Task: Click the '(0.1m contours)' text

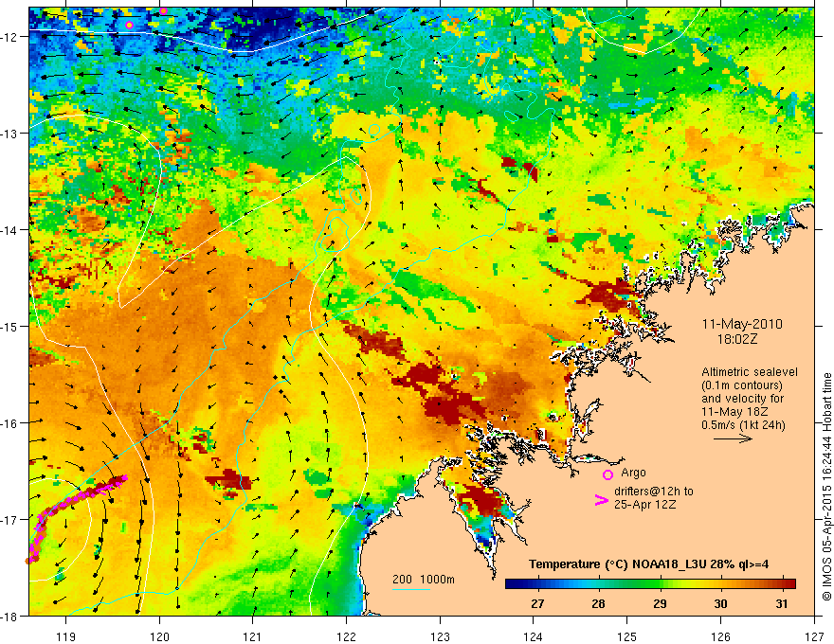Action: pos(742,385)
